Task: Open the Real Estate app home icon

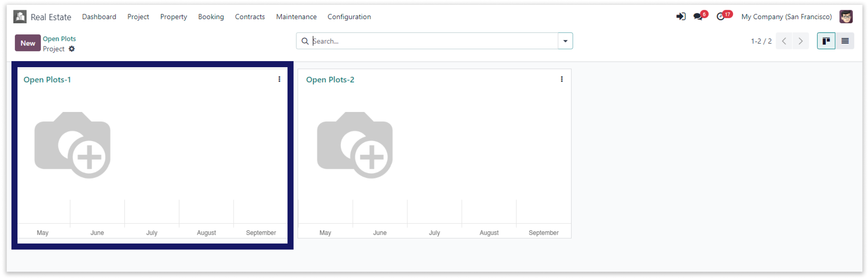Action: (x=20, y=17)
